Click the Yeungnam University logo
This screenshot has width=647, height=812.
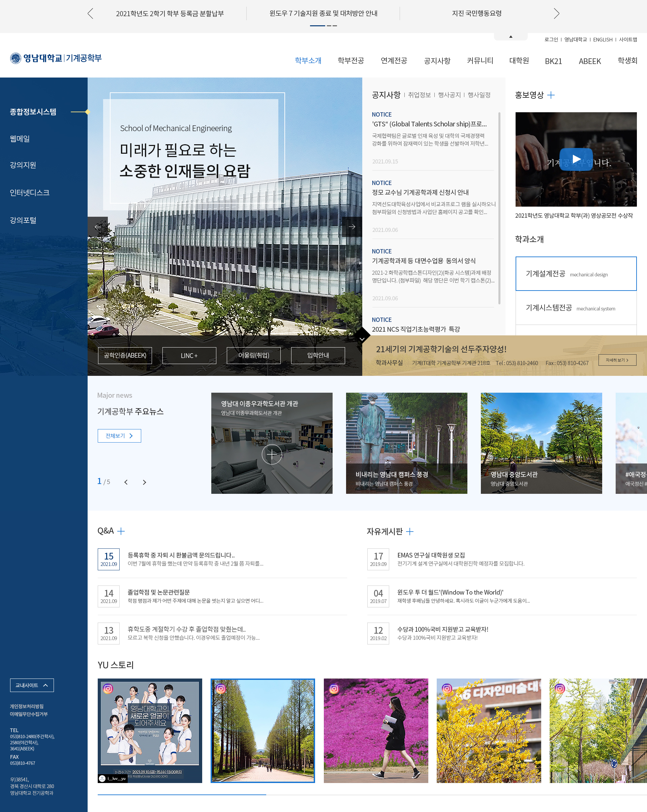[56, 58]
